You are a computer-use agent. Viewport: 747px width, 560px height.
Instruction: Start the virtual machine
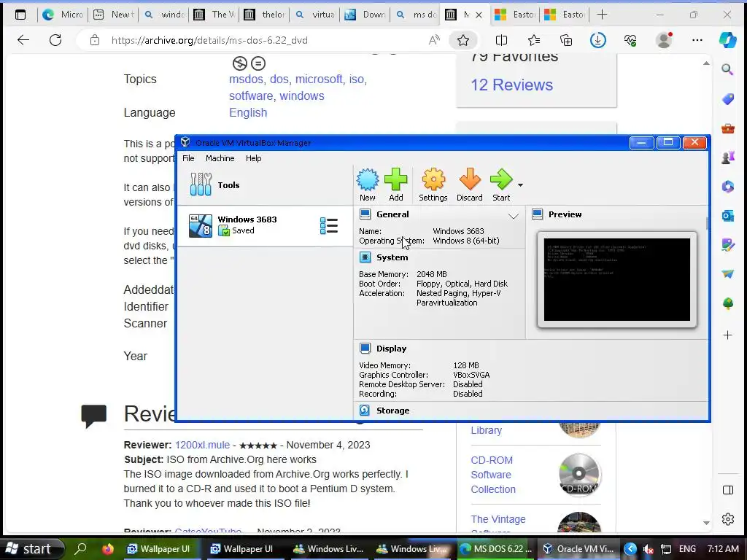coord(501,184)
